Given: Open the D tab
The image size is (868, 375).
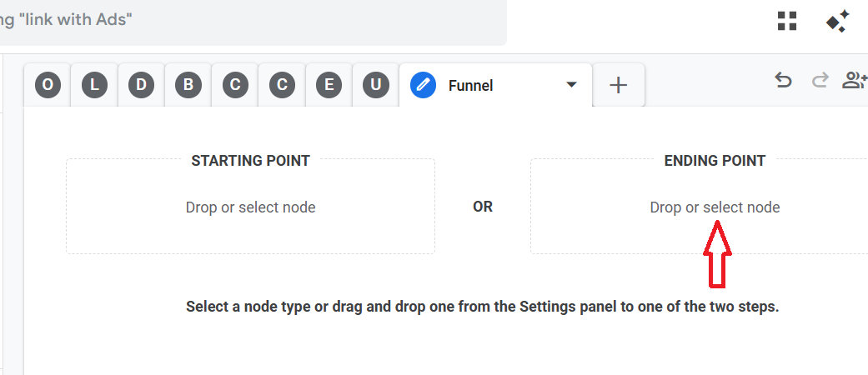Looking at the screenshot, I should point(142,85).
